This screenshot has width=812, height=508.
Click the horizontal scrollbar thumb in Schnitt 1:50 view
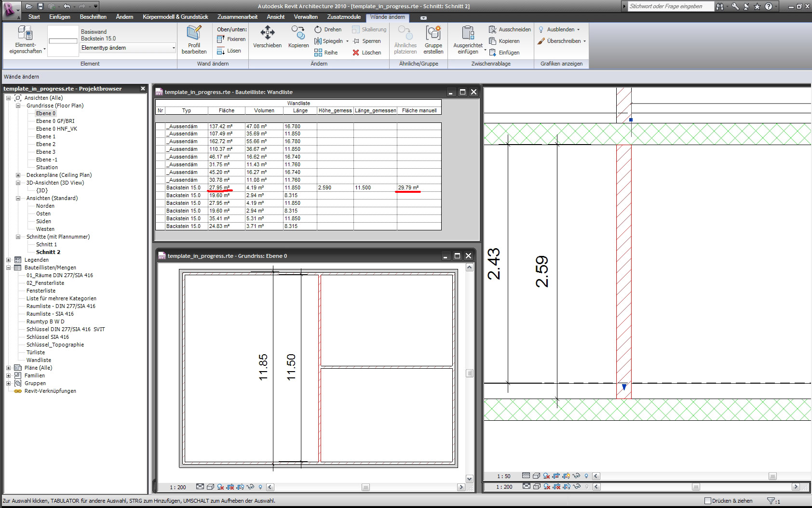[x=772, y=476]
